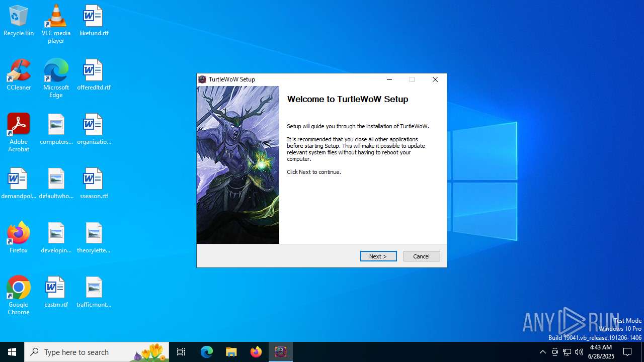Click the TurtleWoW installer artwork image
644x362 pixels.
pos(238,165)
